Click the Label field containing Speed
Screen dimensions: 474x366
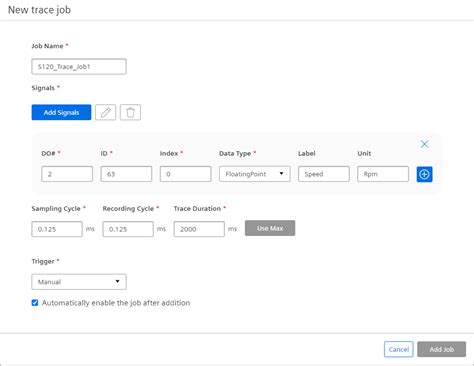click(324, 174)
